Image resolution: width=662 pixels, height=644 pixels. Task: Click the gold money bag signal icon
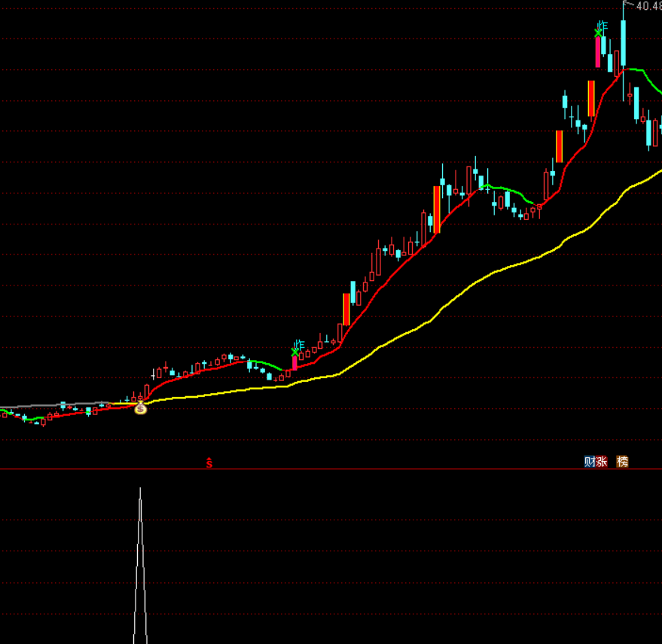[x=140, y=408]
